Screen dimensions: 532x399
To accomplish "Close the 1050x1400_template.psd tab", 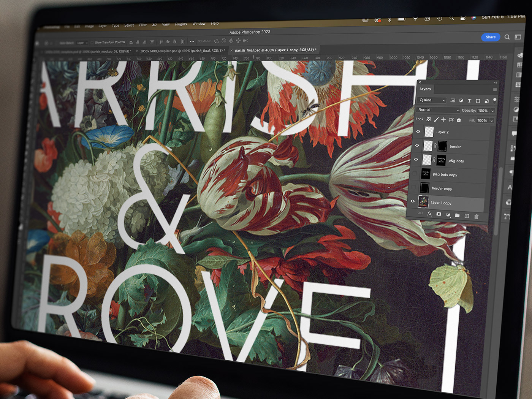I will tap(137, 51).
